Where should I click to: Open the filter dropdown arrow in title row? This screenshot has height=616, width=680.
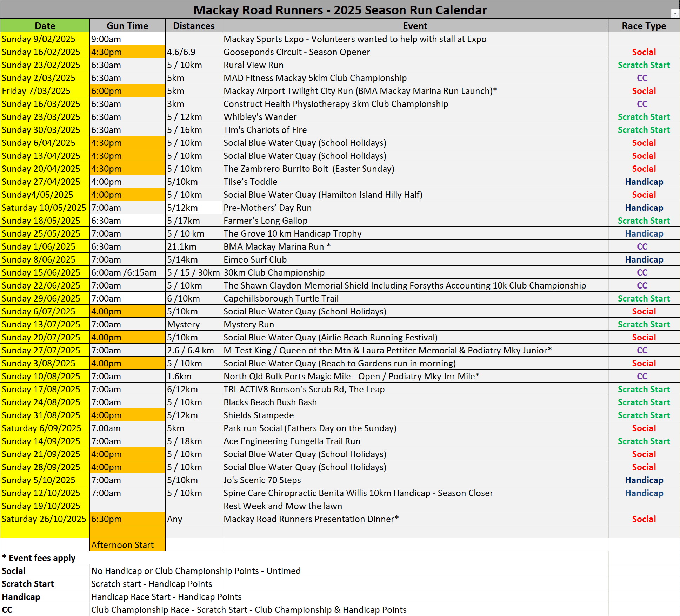pyautogui.click(x=675, y=13)
